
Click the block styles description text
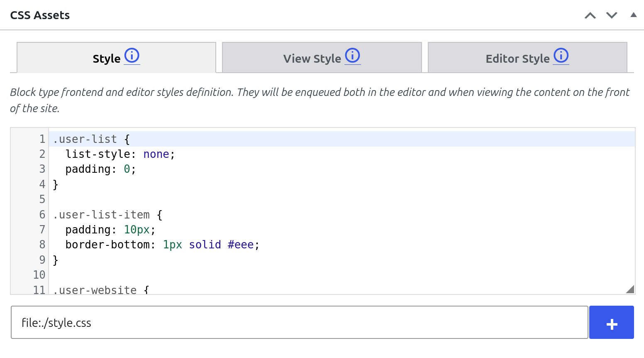[x=320, y=100]
